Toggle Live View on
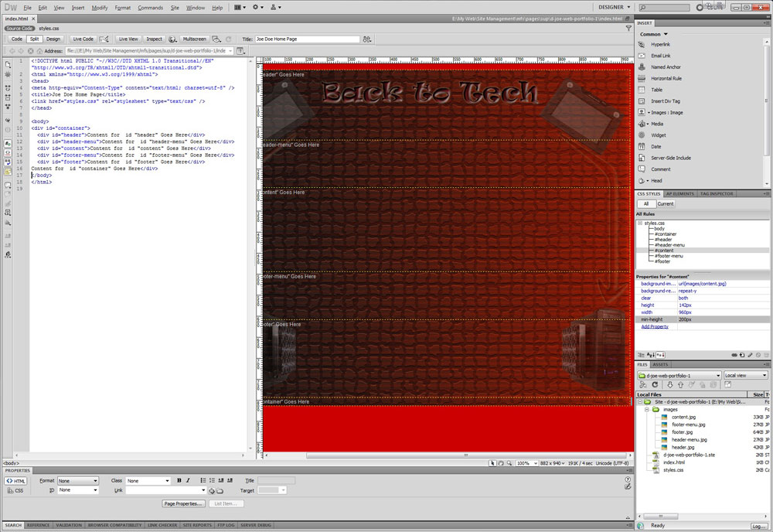773x532 pixels. 128,39
